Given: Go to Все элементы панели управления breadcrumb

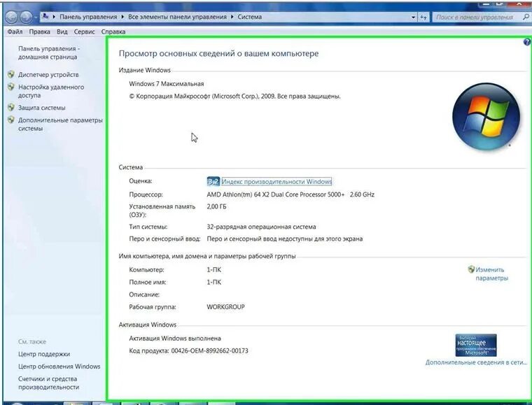Looking at the screenshot, I should [177, 17].
